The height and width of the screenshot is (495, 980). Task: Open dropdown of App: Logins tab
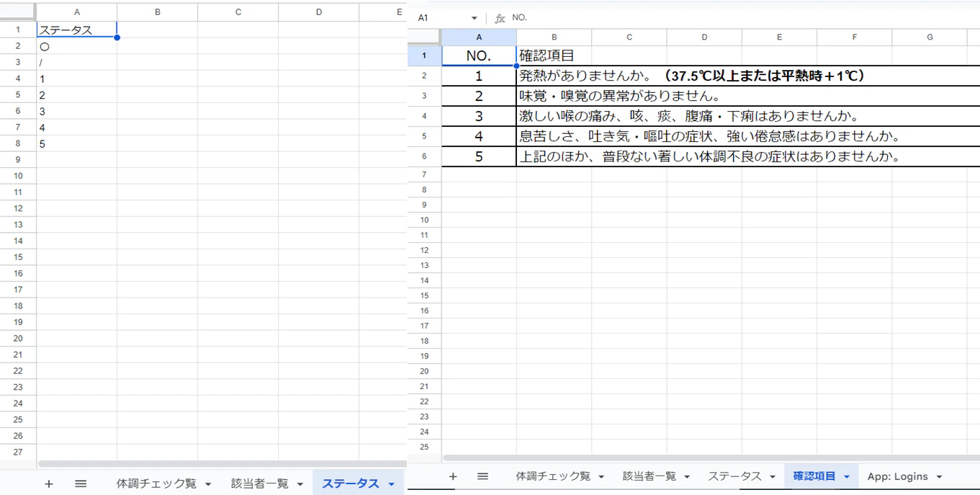[939, 477]
